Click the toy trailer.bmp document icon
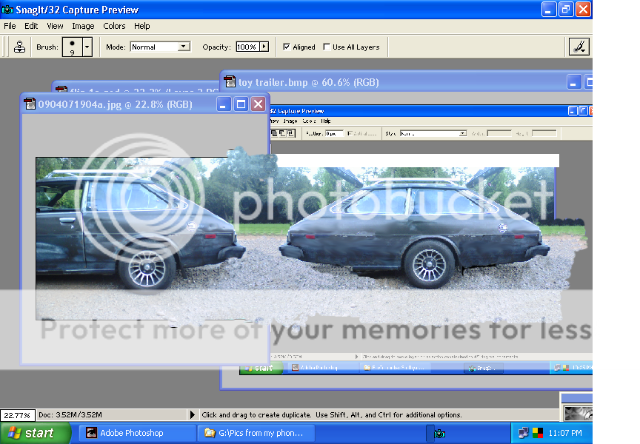This screenshot has height=444, width=640. point(230,82)
